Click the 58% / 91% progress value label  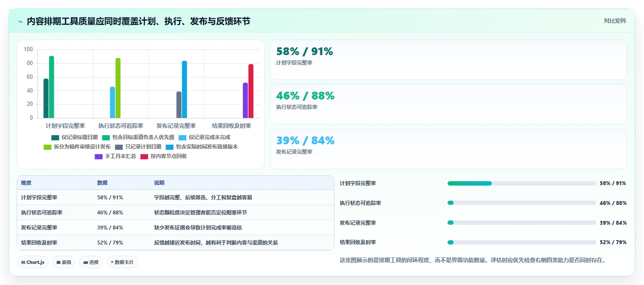(613, 183)
